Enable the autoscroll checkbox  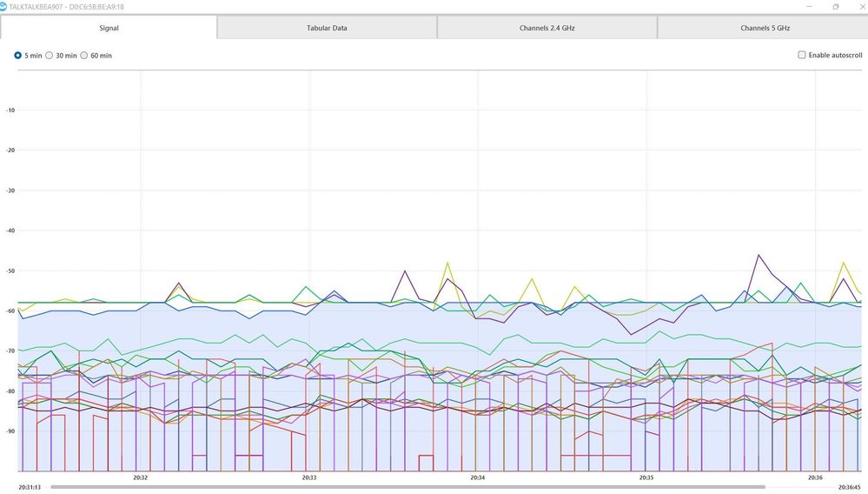pyautogui.click(x=802, y=56)
